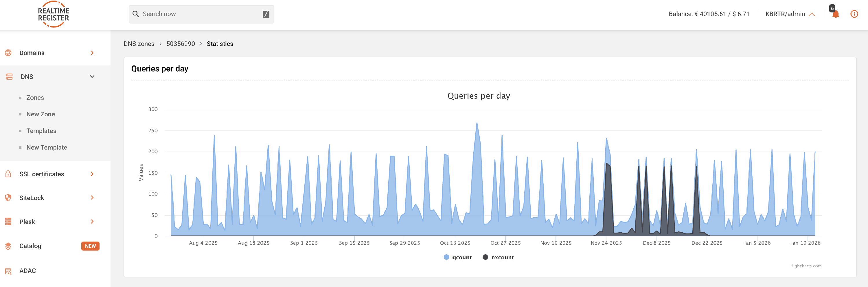Click the SSL certificates lock icon
Image resolution: width=868 pixels, height=287 pixels.
(8, 174)
